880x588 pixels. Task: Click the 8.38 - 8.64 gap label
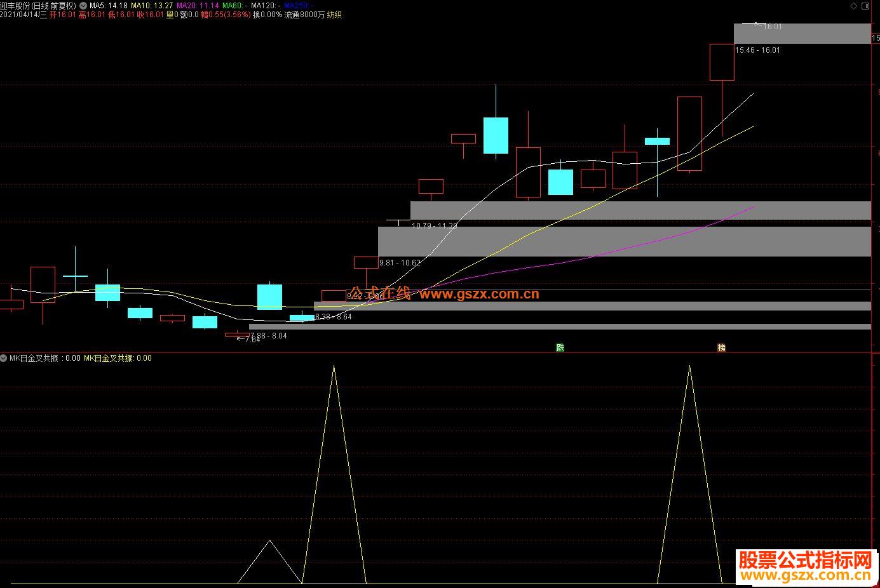(334, 317)
